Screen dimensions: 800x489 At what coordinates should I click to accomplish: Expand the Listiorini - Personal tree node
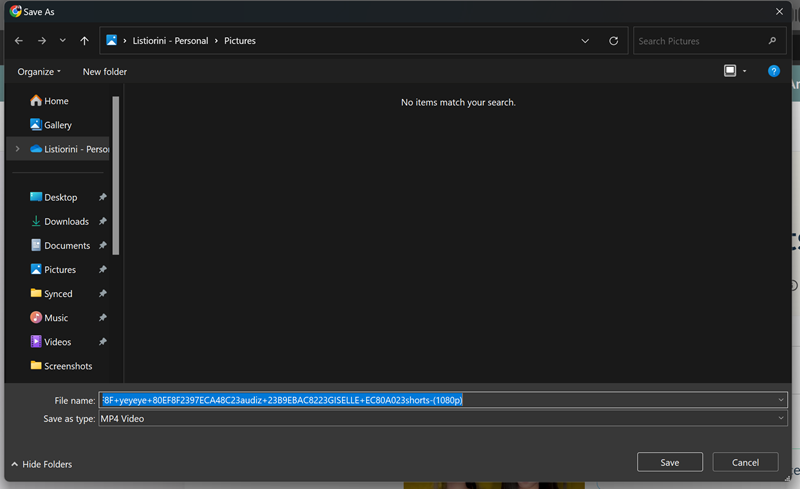tap(17, 149)
